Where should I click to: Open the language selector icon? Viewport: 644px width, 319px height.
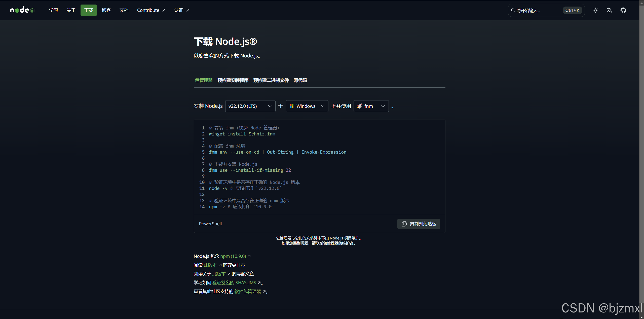(609, 10)
